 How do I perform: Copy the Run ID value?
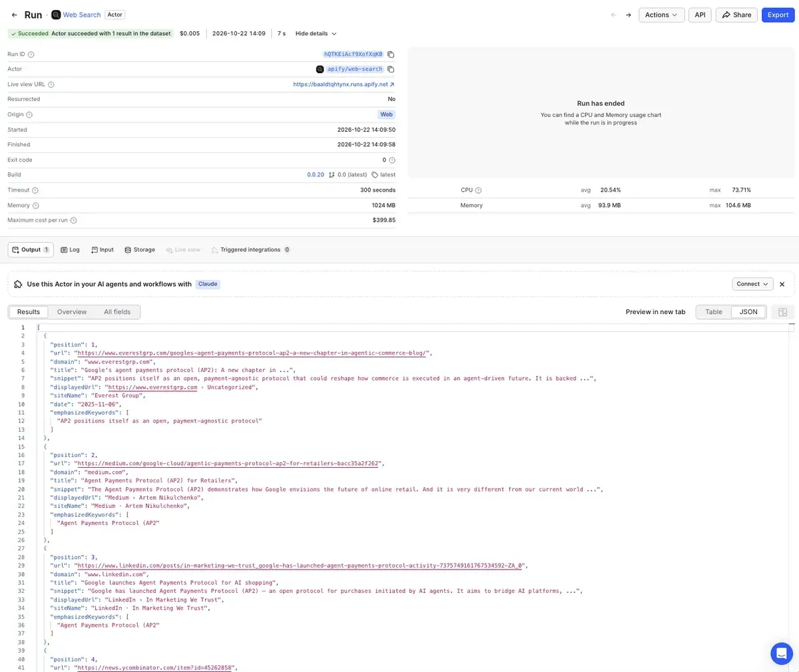click(391, 55)
